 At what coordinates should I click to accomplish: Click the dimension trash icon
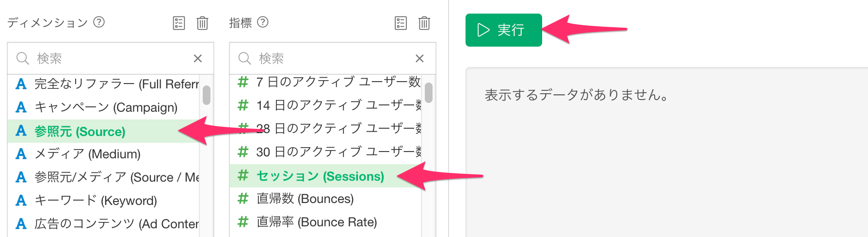coord(202,23)
